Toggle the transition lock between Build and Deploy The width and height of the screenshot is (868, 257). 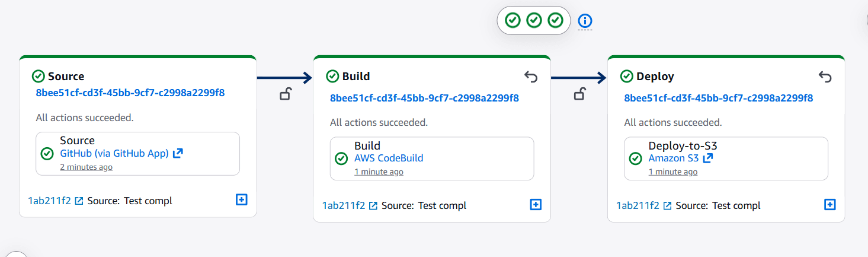tap(580, 94)
